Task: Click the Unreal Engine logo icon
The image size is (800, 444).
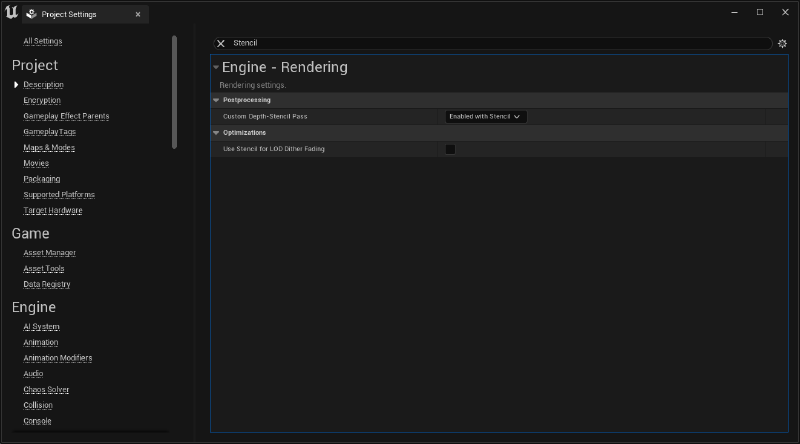Action: pos(11,12)
